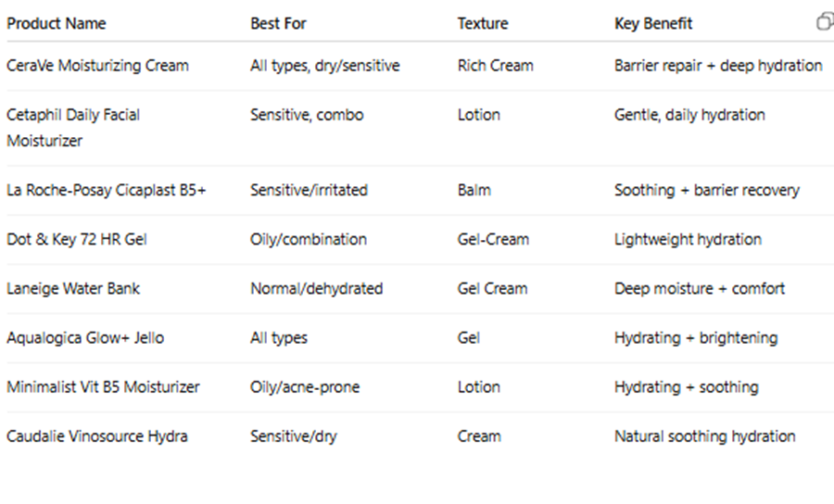Select the Barrier repair + deep hydration cell
Screen dimensions: 834x504
click(718, 66)
